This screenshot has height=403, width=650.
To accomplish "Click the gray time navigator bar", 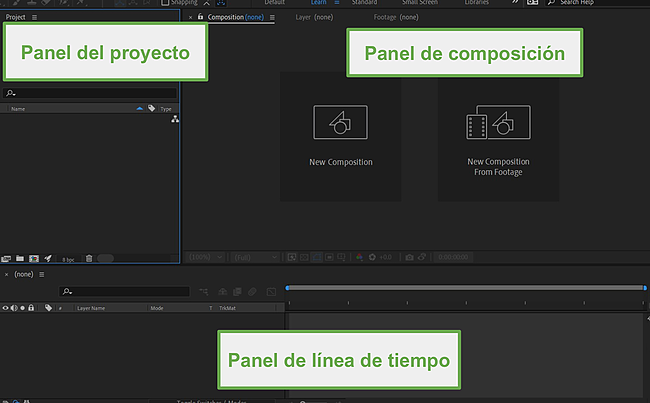I will [466, 288].
